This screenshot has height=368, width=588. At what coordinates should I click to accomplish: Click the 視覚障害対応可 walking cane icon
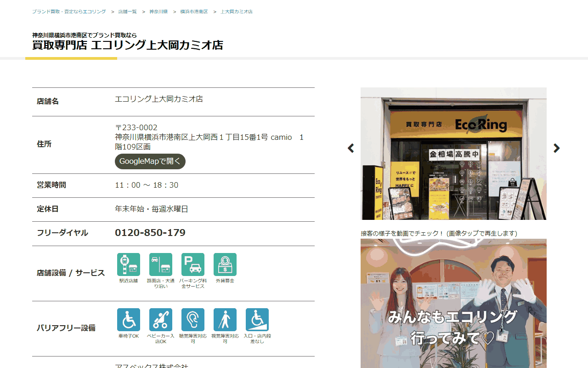point(225,320)
